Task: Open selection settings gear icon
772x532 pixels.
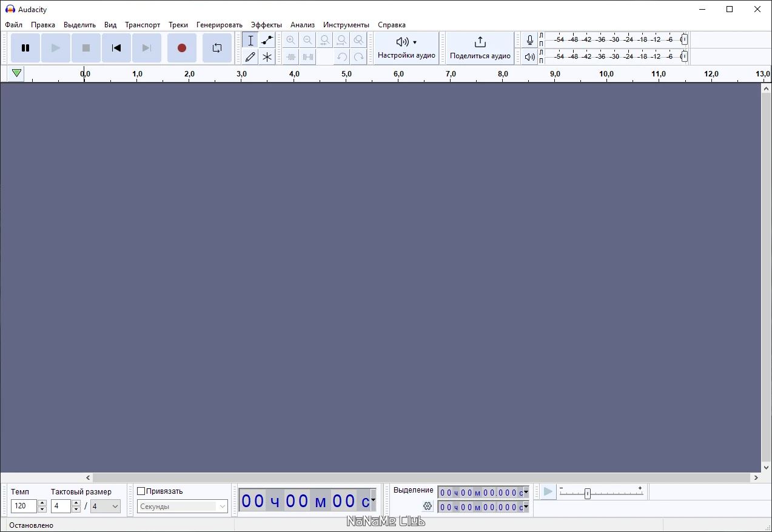Action: 428,506
